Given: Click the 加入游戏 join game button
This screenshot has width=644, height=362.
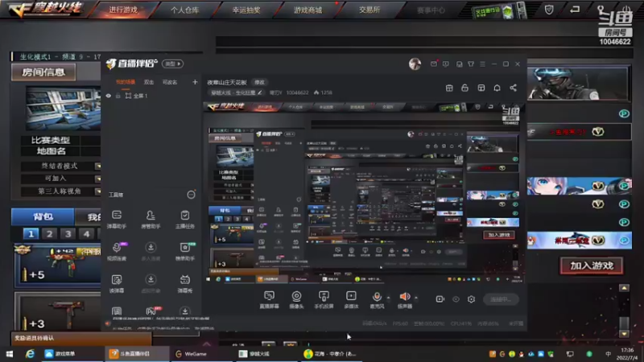Looking at the screenshot, I should pos(592,265).
